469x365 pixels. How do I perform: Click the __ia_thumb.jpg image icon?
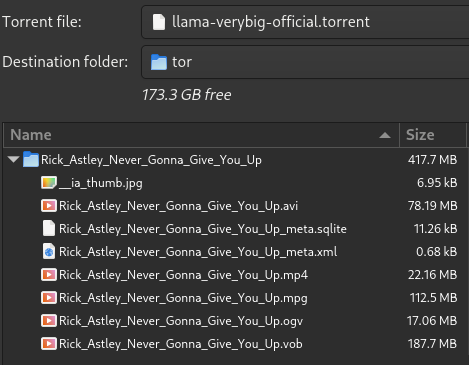pos(49,183)
